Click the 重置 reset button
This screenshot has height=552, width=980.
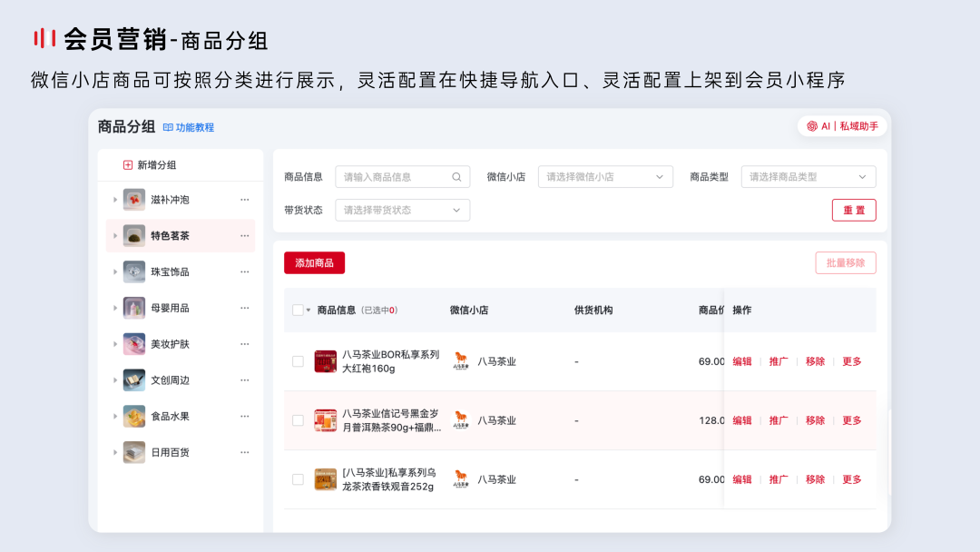click(854, 210)
